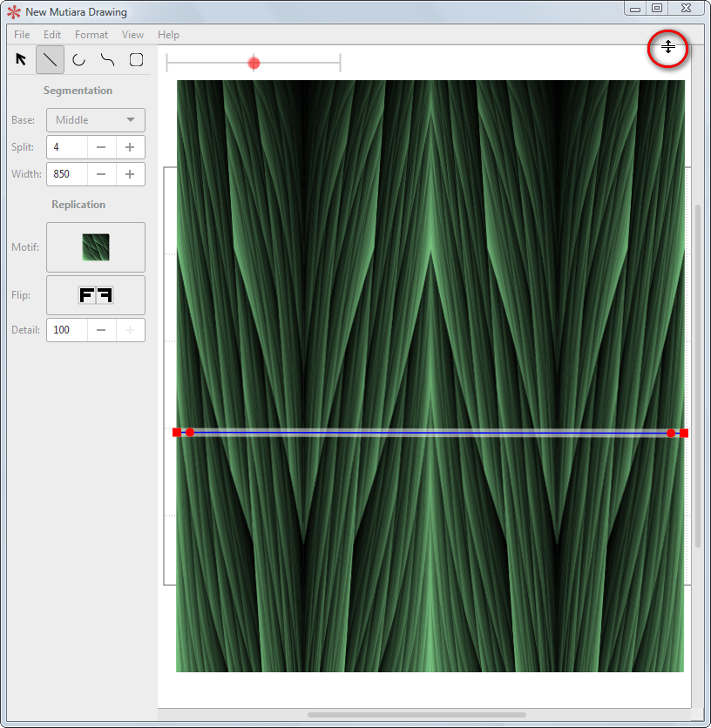The width and height of the screenshot is (711, 728).
Task: Click the left red square line endpoint
Action: click(x=177, y=432)
